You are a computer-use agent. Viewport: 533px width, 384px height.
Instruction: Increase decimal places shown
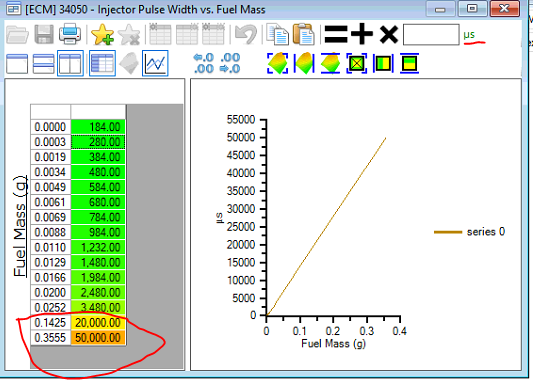203,63
